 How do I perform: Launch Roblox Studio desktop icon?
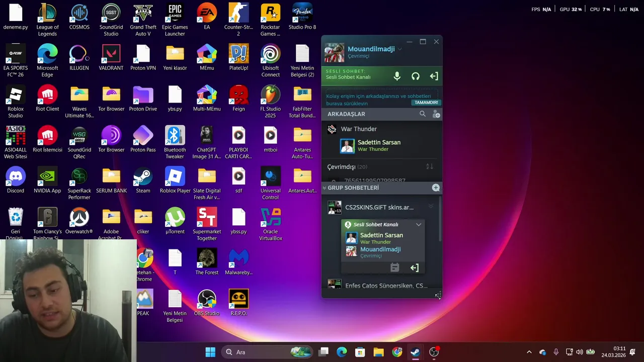16,102
